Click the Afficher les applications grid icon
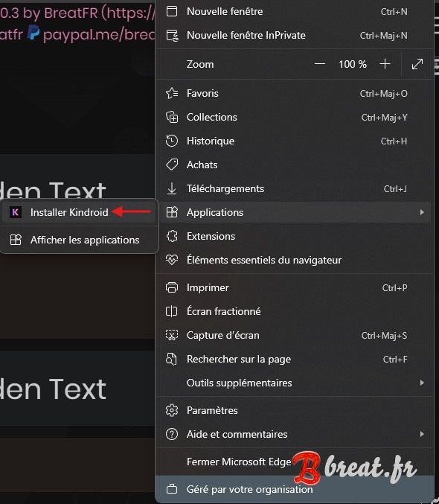 coord(16,240)
